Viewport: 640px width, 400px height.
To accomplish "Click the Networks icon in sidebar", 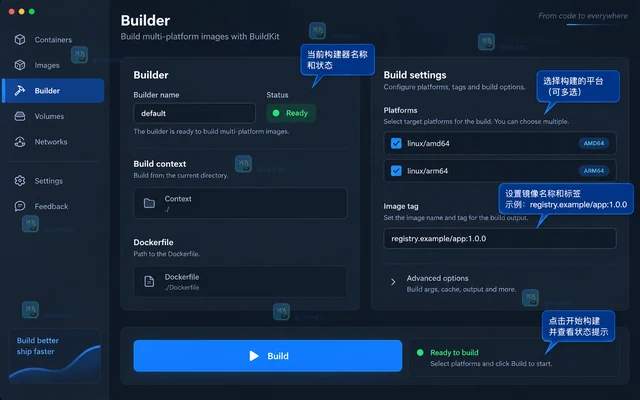I will coord(20,142).
